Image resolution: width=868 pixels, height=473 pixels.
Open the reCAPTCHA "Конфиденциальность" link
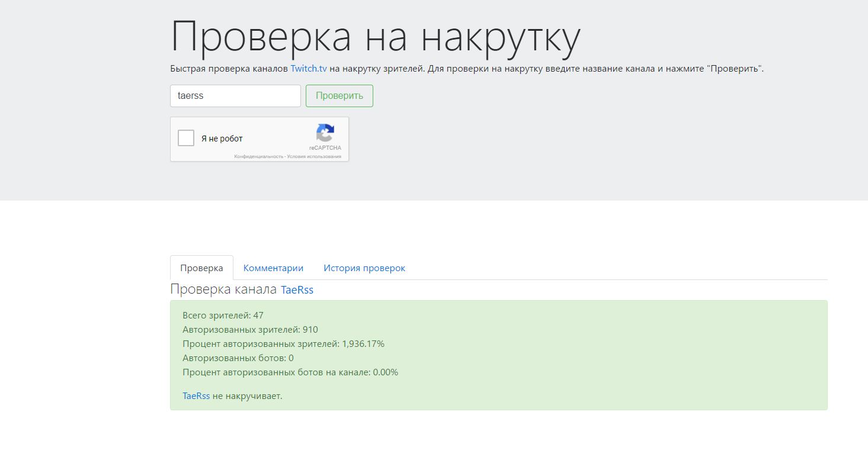pyautogui.click(x=258, y=157)
